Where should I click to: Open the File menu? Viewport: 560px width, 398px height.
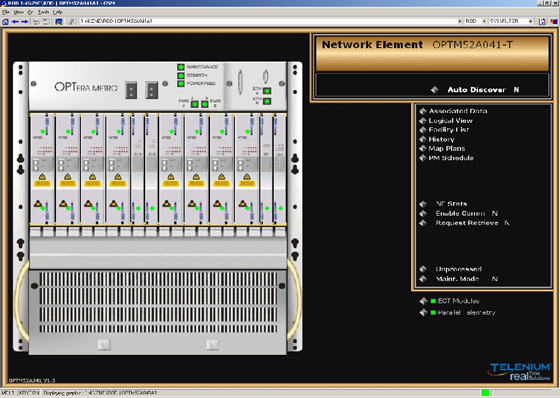[6, 12]
